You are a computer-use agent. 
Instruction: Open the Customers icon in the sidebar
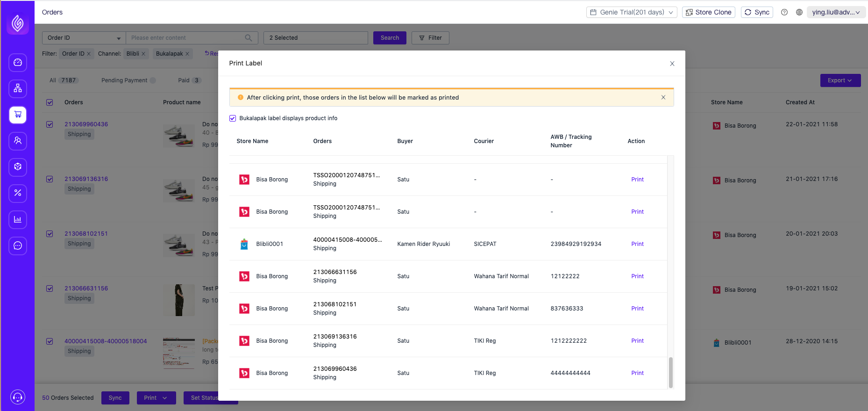(x=18, y=141)
